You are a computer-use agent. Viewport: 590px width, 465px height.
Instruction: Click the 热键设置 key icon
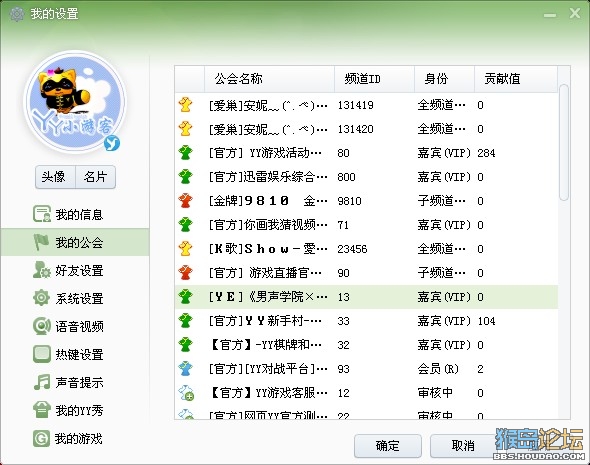[41, 354]
